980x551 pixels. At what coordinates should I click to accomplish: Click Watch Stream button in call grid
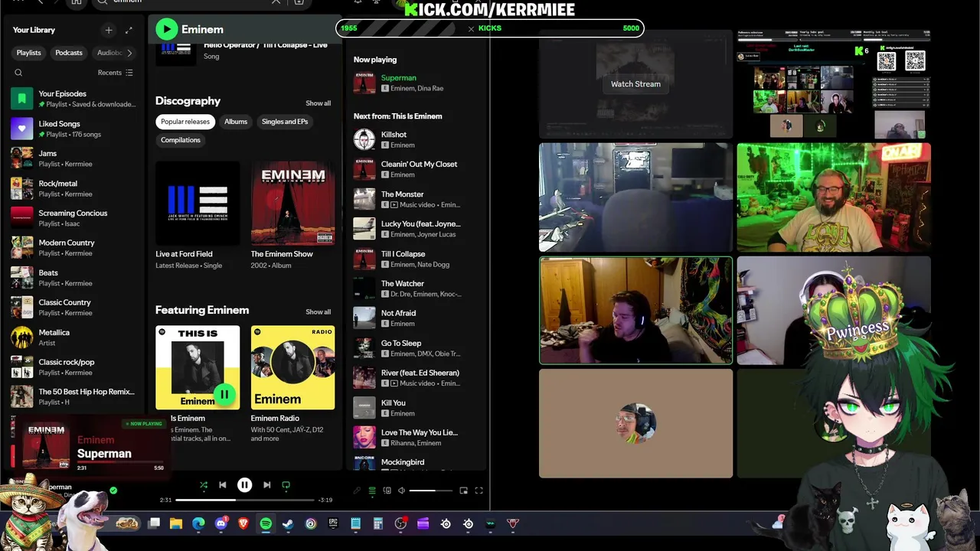click(x=635, y=84)
